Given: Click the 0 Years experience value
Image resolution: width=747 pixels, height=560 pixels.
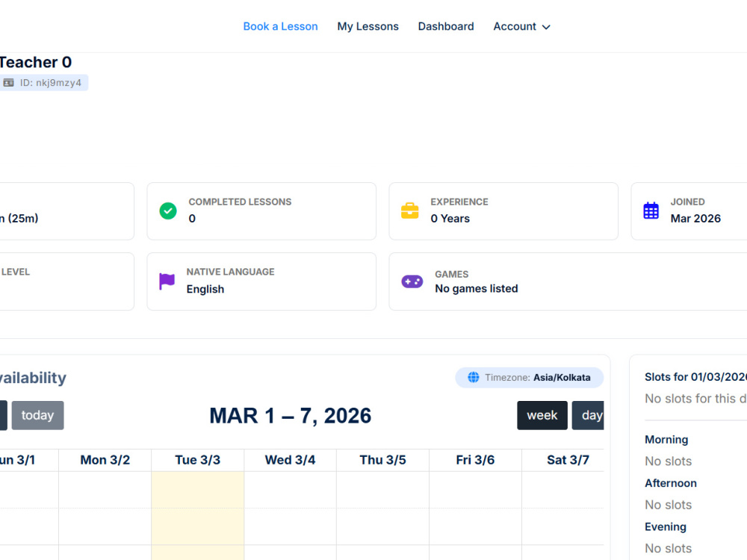Looking at the screenshot, I should (x=450, y=219).
